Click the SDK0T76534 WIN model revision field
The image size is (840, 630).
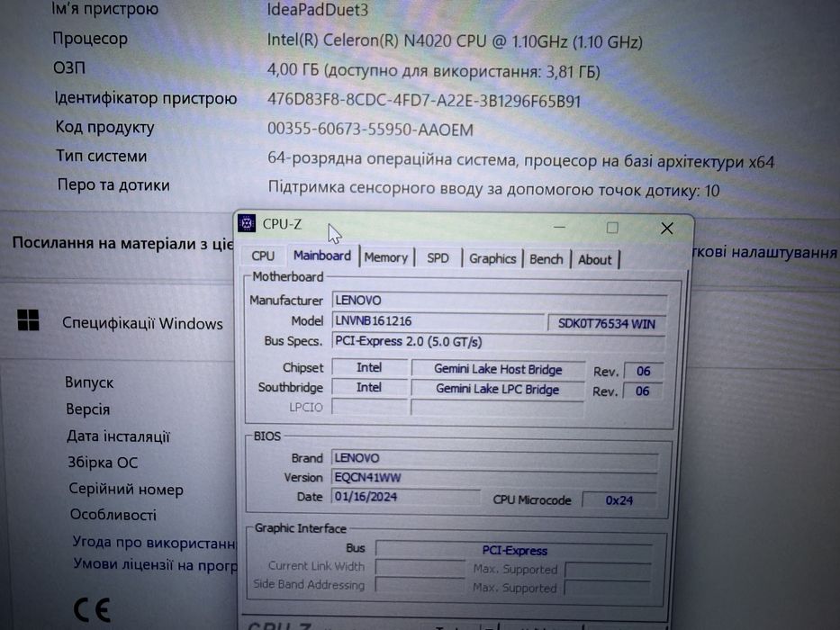pyautogui.click(x=607, y=324)
